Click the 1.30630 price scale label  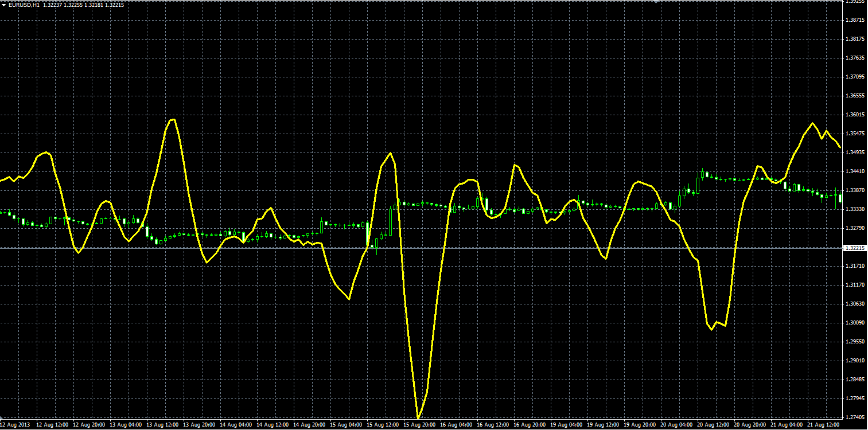[855, 304]
